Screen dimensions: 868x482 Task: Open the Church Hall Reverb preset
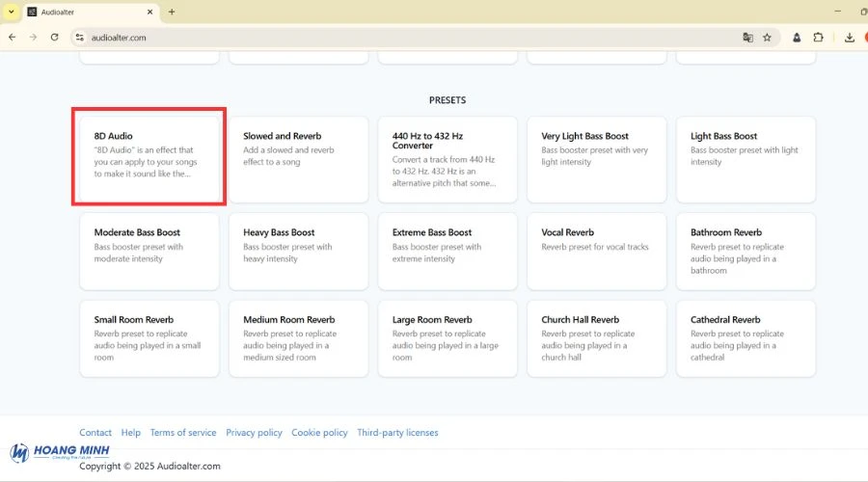point(597,338)
